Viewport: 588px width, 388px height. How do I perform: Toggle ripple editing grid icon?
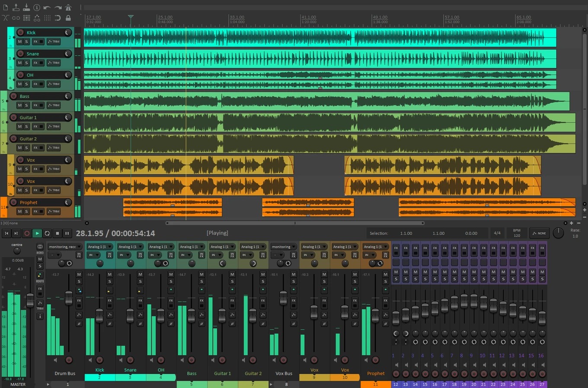click(x=26, y=18)
